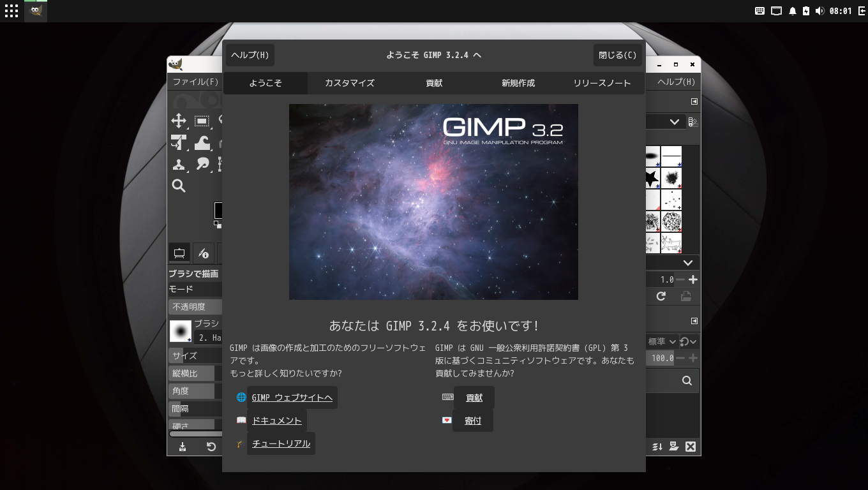Show the リリースノート tab
Image resolution: width=868 pixels, height=490 pixels.
602,83
